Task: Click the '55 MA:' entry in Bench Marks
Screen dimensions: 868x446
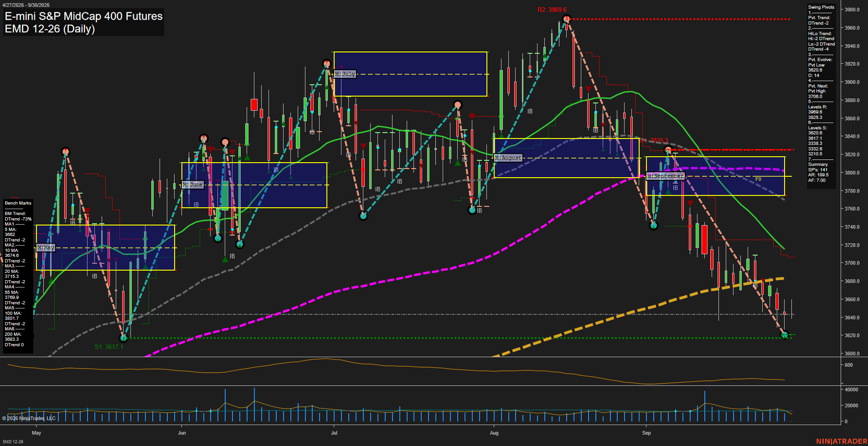Action: 12,292
